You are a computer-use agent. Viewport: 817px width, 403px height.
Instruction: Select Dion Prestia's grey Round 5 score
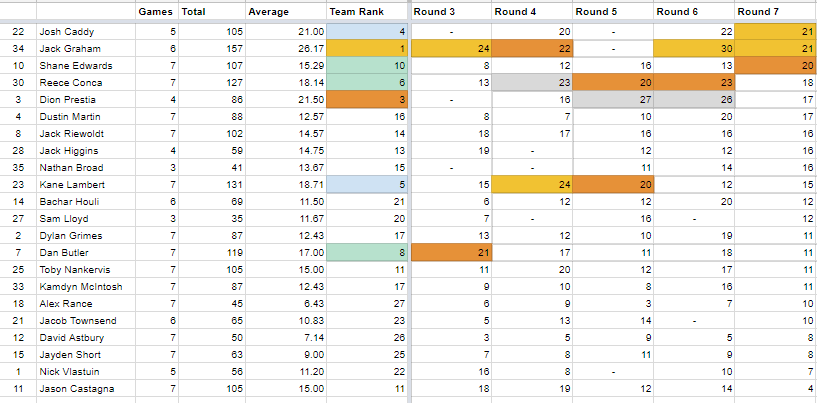click(613, 100)
